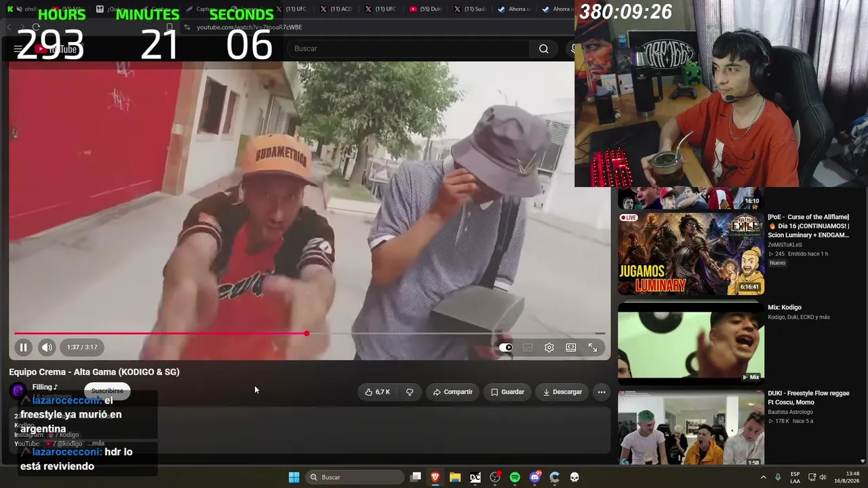The height and width of the screenshot is (488, 868).
Task: Open the Filling channel avatar
Action: point(18,390)
